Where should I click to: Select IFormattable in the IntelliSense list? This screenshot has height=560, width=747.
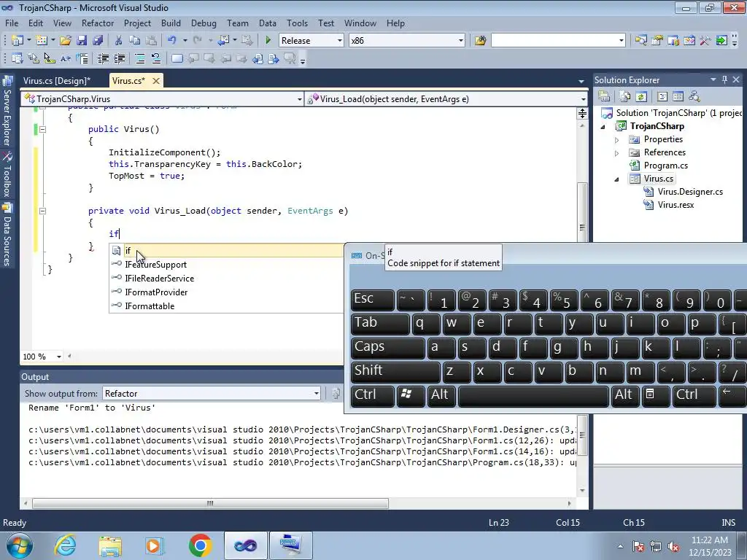point(226,306)
